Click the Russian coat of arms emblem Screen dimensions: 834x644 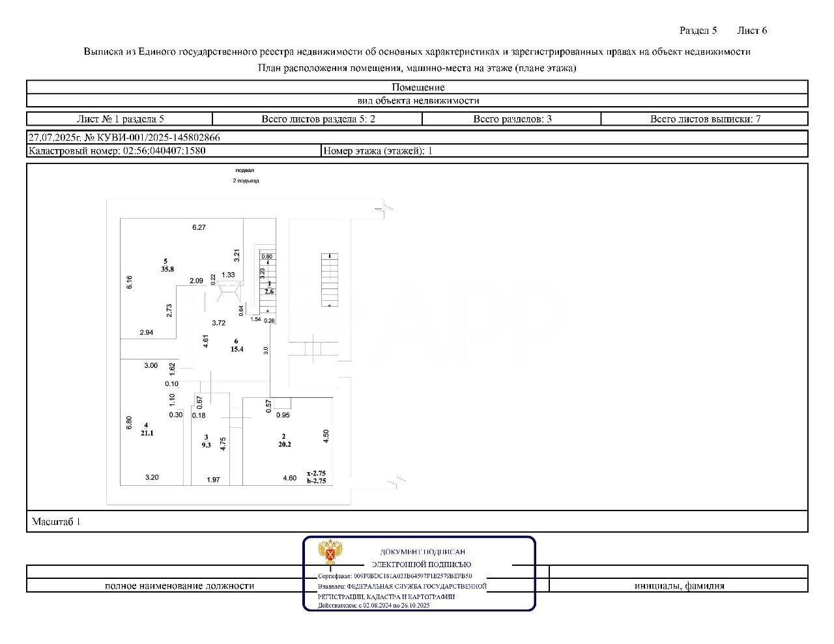[x=330, y=554]
